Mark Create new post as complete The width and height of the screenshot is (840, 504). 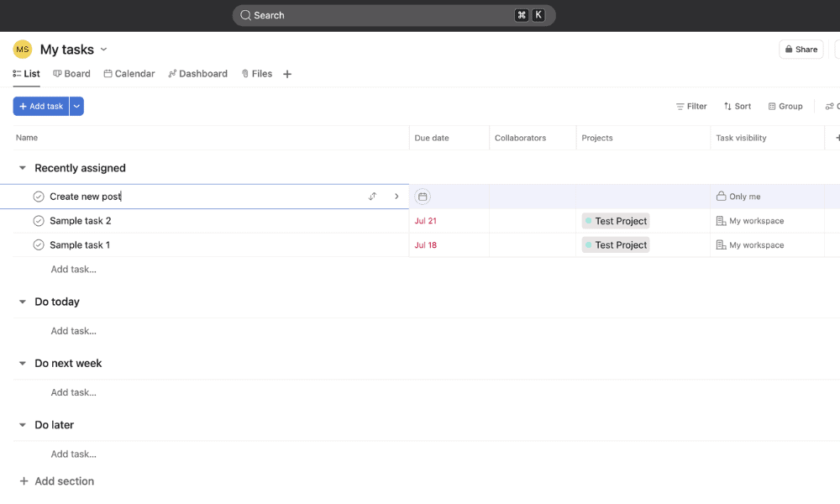coord(39,197)
